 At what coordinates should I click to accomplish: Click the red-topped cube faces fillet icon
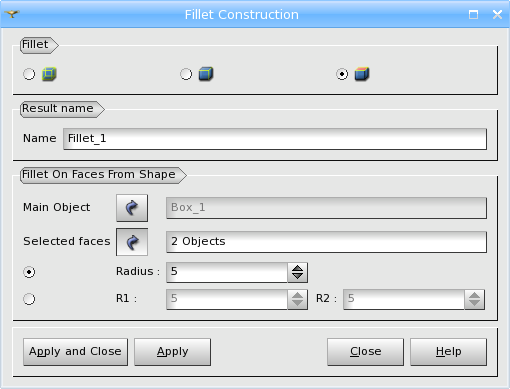coord(362,74)
